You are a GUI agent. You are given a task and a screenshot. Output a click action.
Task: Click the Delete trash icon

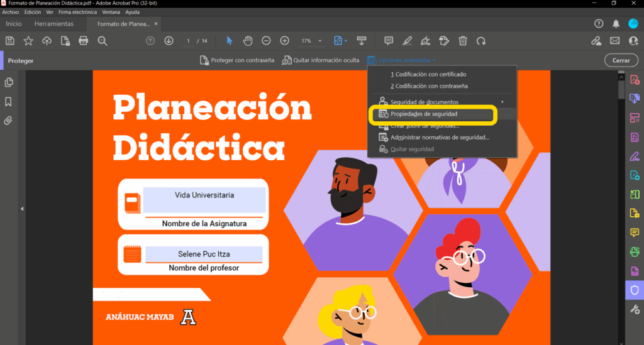[463, 41]
